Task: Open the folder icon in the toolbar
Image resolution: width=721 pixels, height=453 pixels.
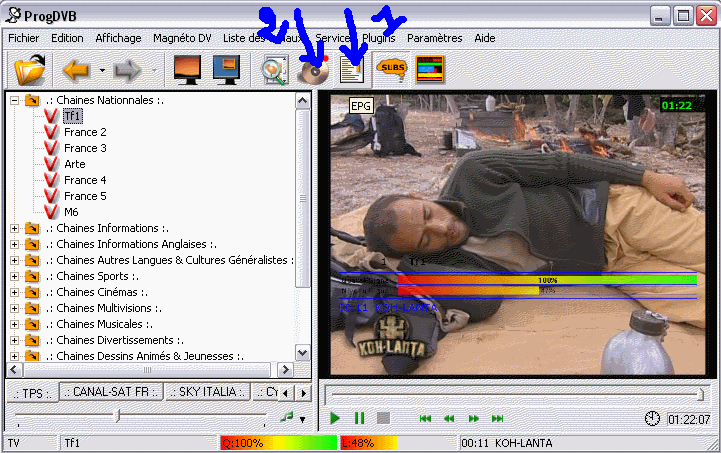Action: 30,69
